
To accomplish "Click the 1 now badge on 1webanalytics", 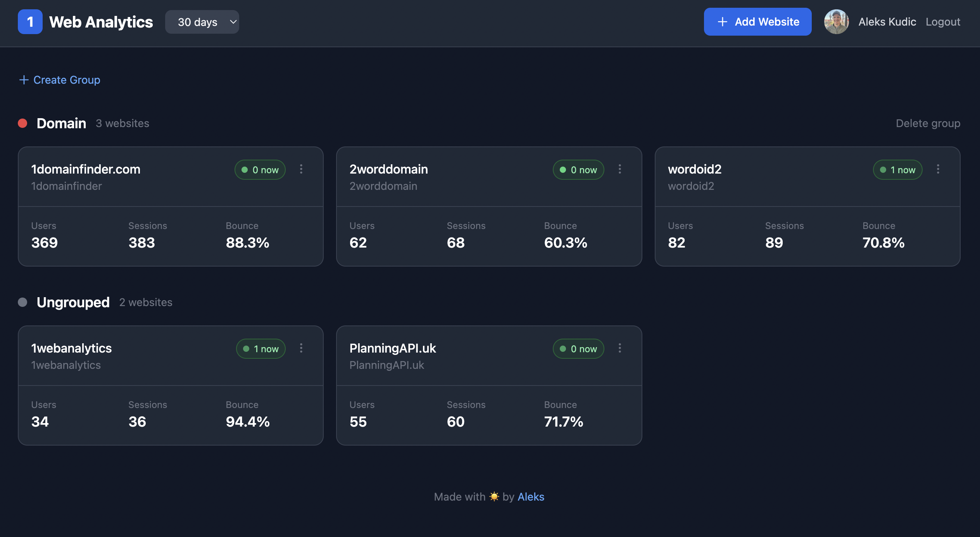I will pos(261,348).
